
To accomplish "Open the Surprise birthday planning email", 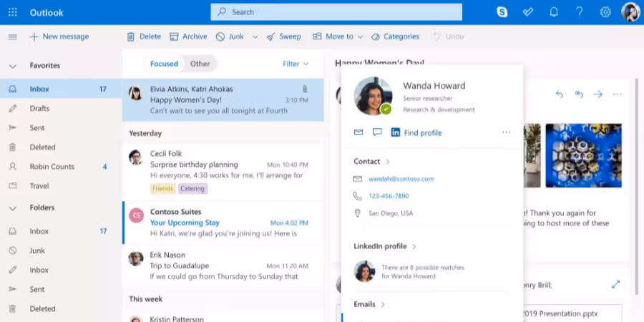I will 223,172.
